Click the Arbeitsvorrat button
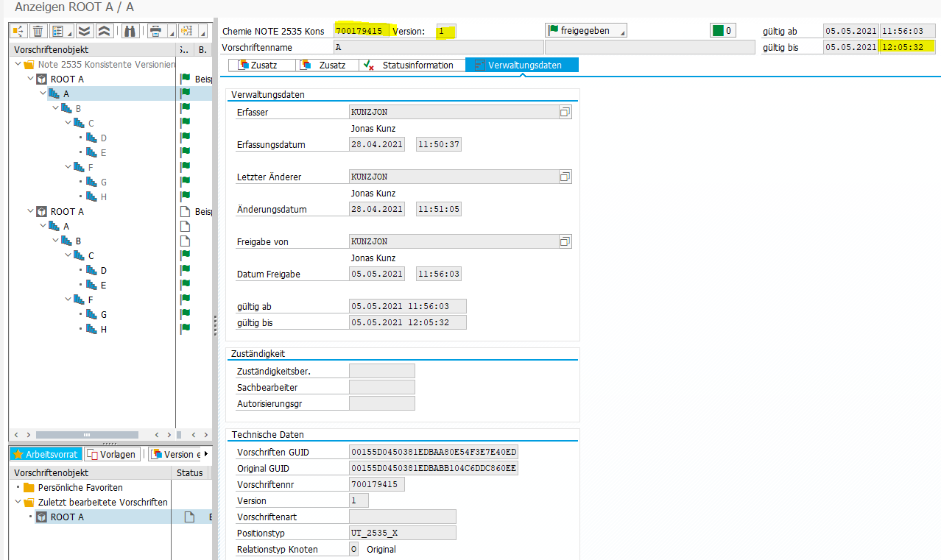This screenshot has height=560, width=941. [45, 454]
